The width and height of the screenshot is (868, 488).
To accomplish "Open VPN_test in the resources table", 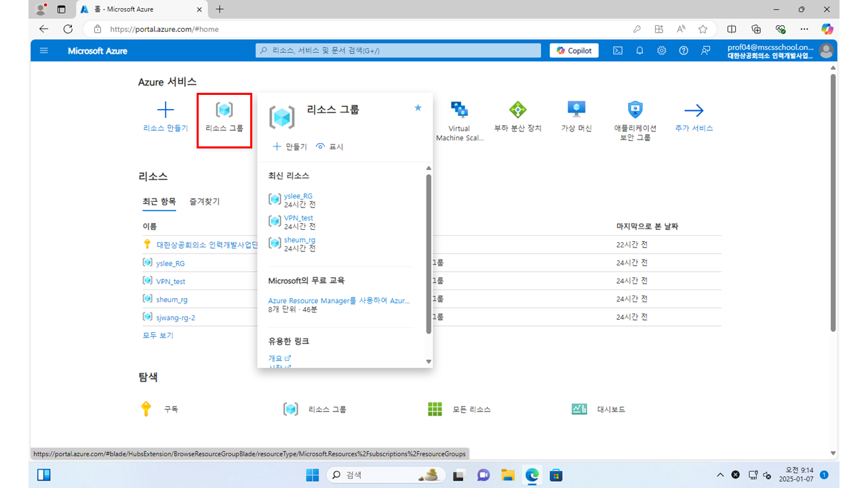I will (x=170, y=281).
